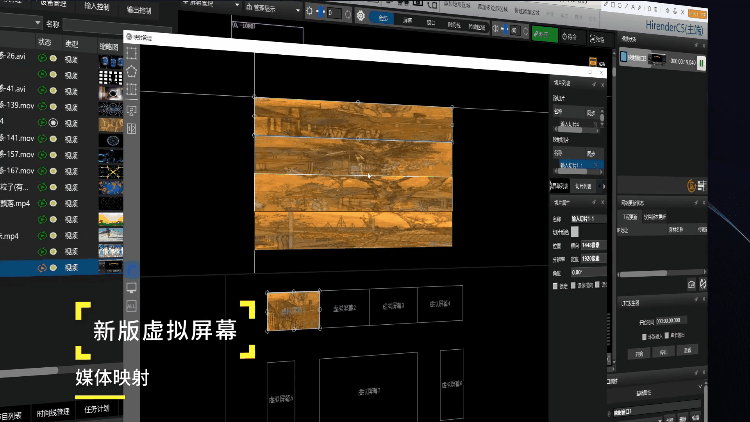
Task: Select the 虚拟屏幕2 box on the canvas
Action: coord(345,308)
